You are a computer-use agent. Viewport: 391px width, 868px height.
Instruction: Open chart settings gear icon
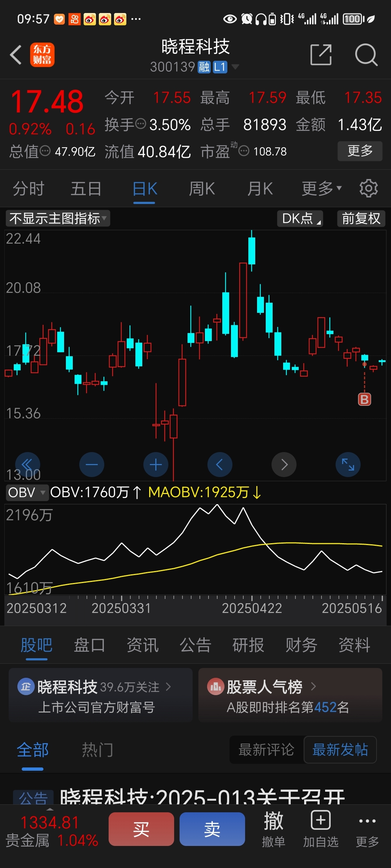(x=369, y=188)
